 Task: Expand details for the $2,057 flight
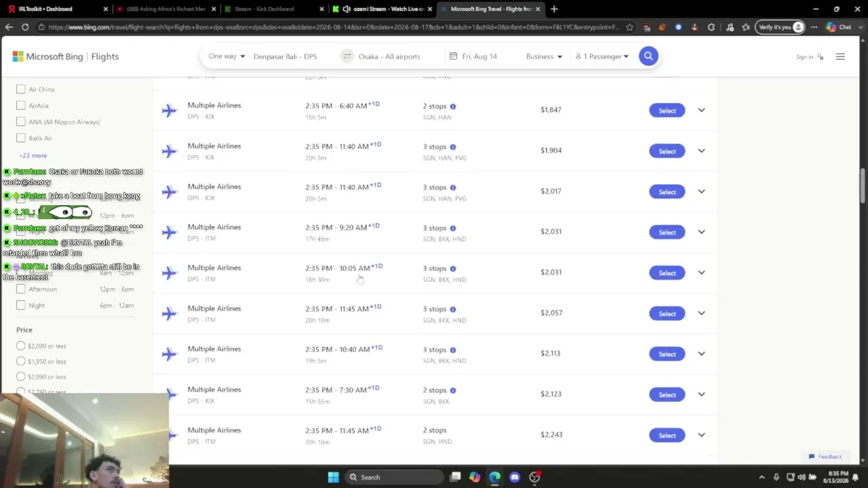coord(701,313)
